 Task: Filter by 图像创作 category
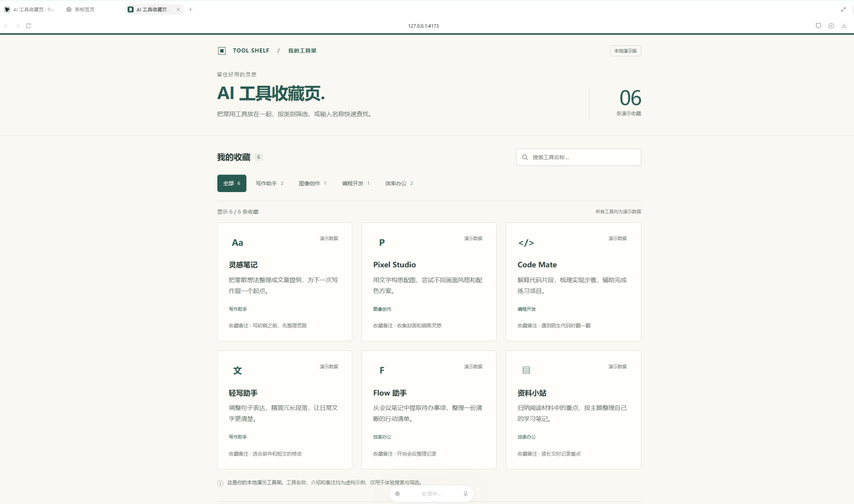(313, 184)
